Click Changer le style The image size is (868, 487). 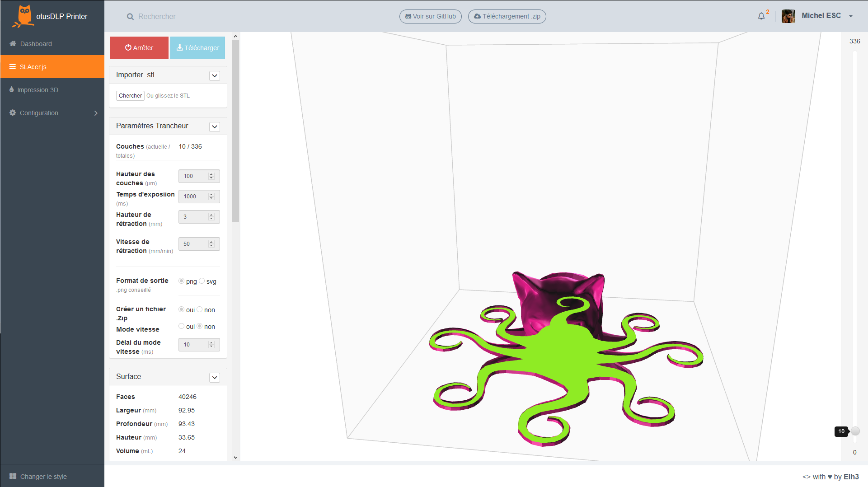click(43, 477)
